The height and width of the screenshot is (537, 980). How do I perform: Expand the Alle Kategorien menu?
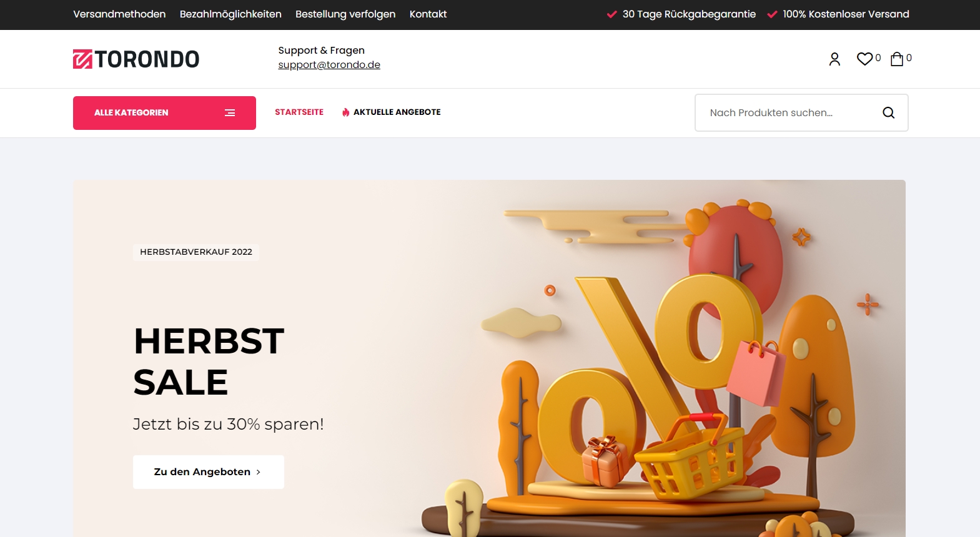coord(164,113)
